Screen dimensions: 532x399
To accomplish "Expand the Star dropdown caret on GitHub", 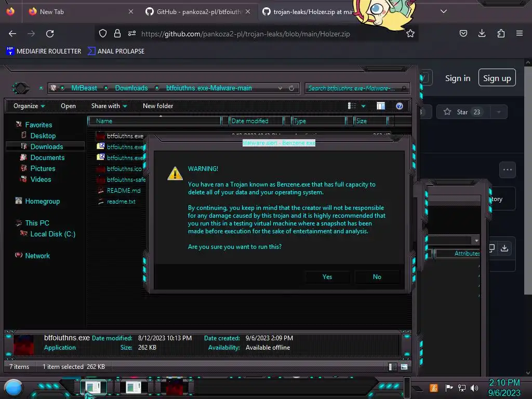I will point(499,112).
